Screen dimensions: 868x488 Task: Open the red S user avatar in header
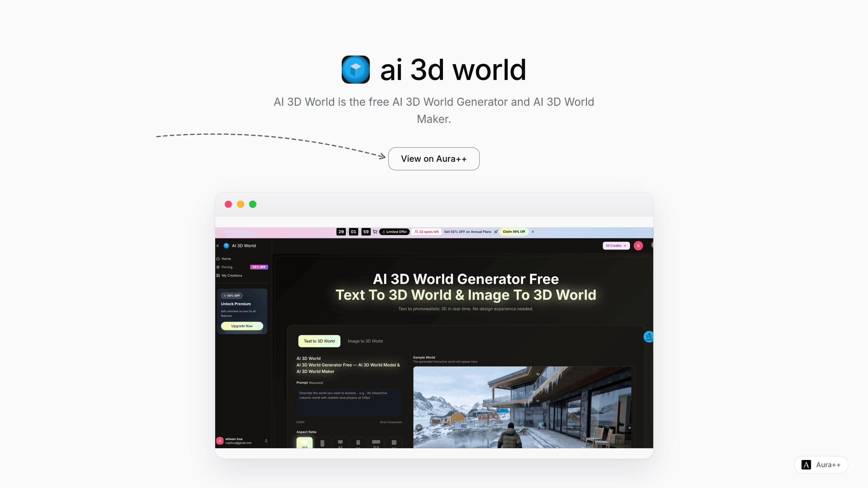click(x=638, y=246)
